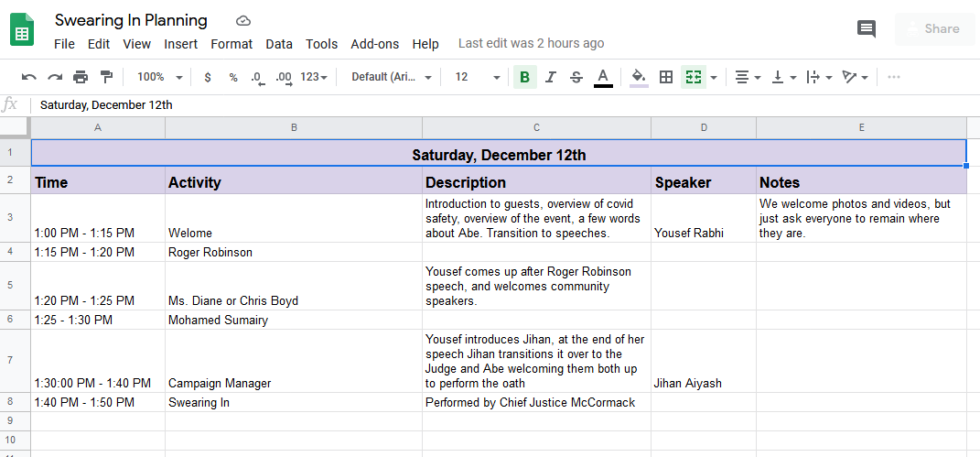This screenshot has height=457, width=980.
Task: Open more number formats 123 dropdown
Action: [x=314, y=77]
